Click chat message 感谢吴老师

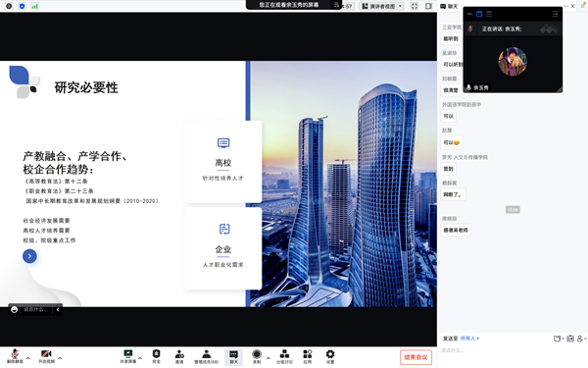(x=456, y=230)
